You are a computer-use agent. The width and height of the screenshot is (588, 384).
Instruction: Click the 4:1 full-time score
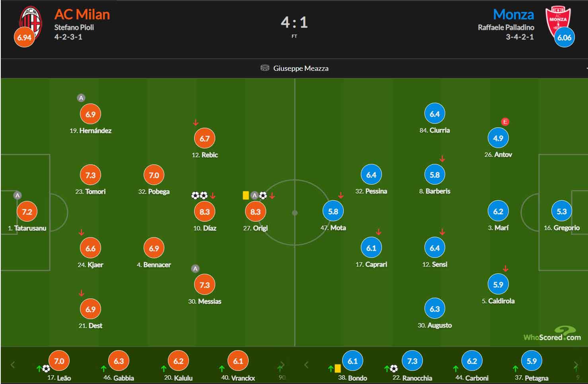pos(294,22)
